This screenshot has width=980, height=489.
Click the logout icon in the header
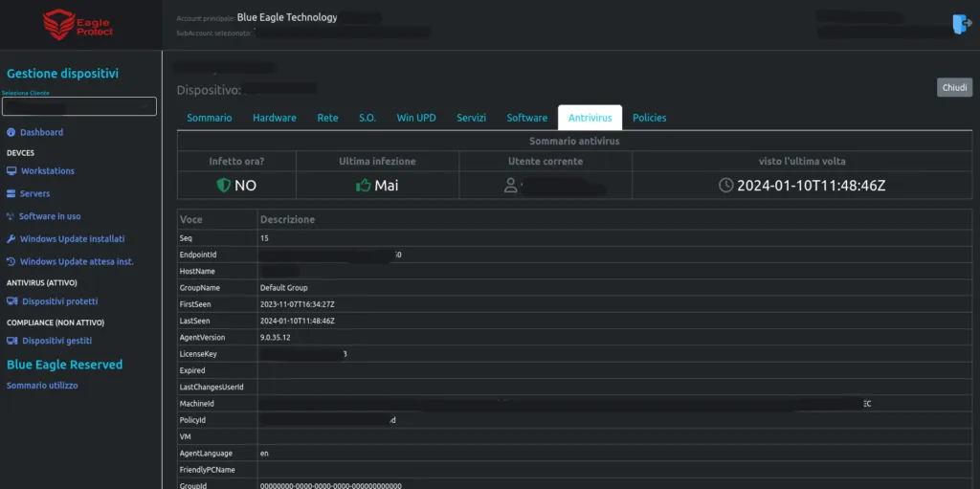962,24
